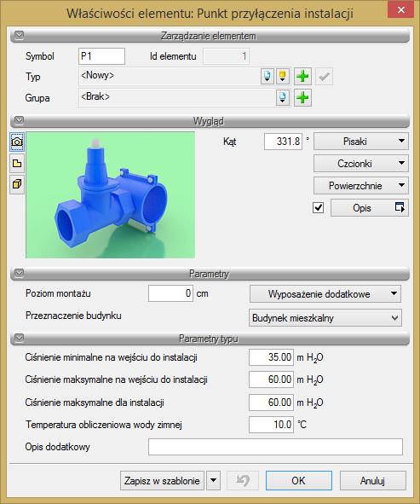Open the Opis settings window icon
This screenshot has width=420, height=504.
click(x=400, y=207)
